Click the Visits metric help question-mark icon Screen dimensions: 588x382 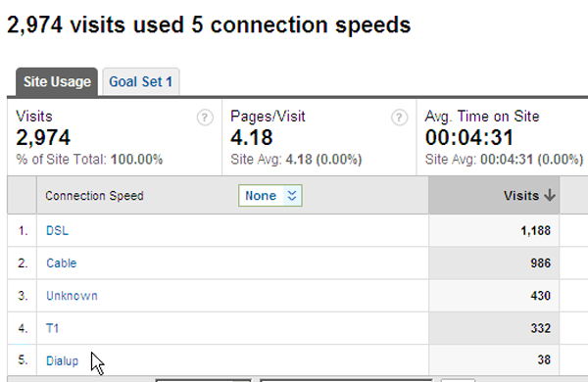[205, 118]
